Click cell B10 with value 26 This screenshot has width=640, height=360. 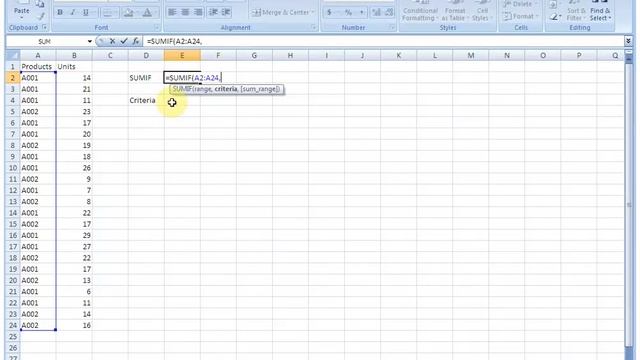click(74, 168)
